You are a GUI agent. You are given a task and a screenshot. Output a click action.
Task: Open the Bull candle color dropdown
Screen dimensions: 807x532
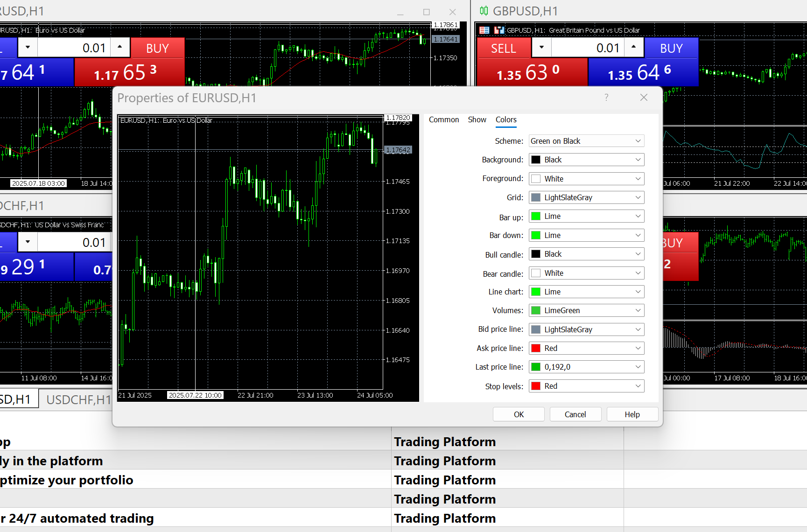pyautogui.click(x=586, y=254)
